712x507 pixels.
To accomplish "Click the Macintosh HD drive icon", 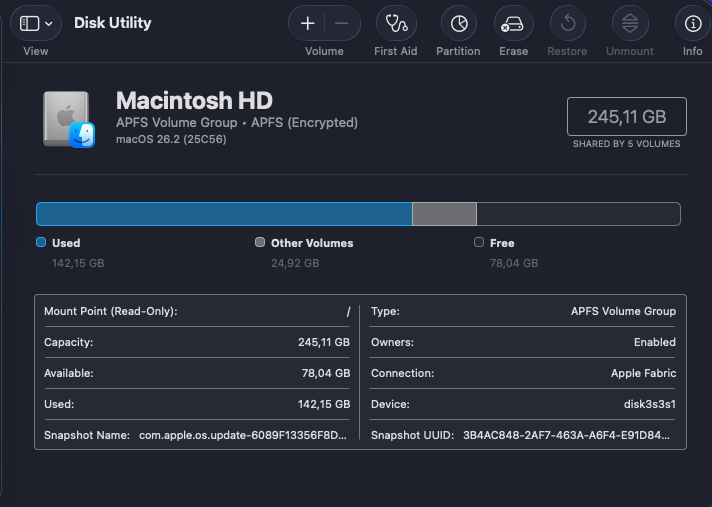I will point(69,119).
